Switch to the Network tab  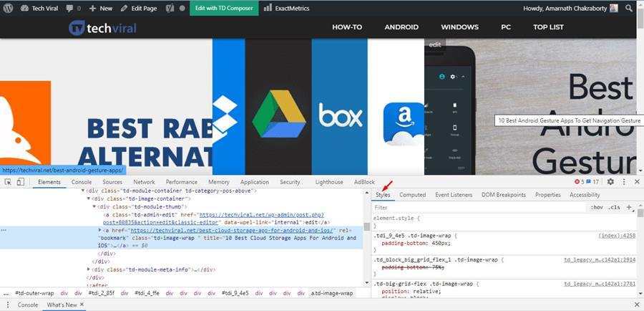[x=144, y=182]
